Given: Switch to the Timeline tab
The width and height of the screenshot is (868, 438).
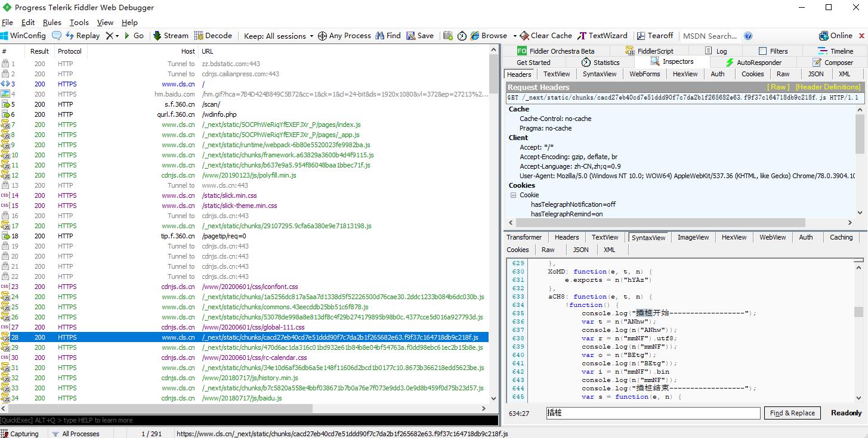Looking at the screenshot, I should pos(835,51).
